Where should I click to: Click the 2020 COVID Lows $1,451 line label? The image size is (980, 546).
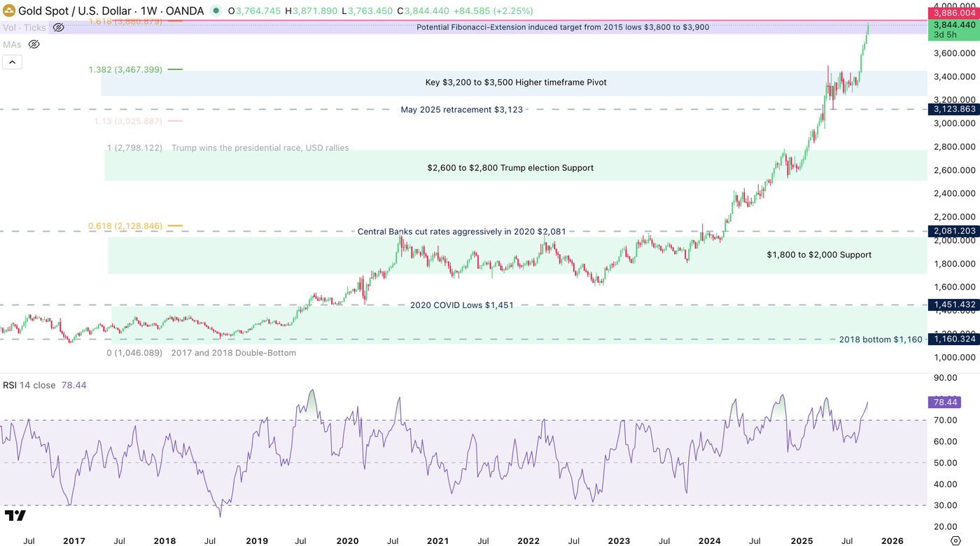462,305
